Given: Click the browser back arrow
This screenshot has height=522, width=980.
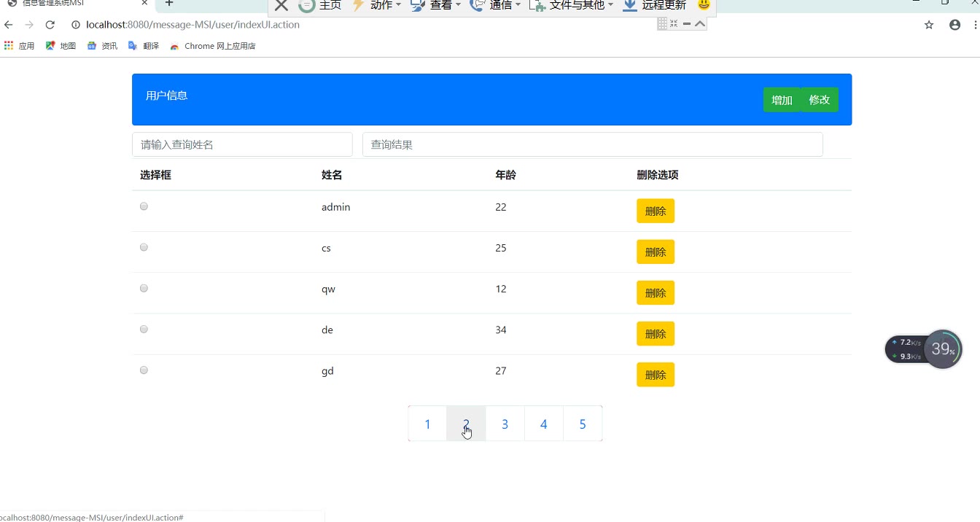Looking at the screenshot, I should pyautogui.click(x=9, y=25).
